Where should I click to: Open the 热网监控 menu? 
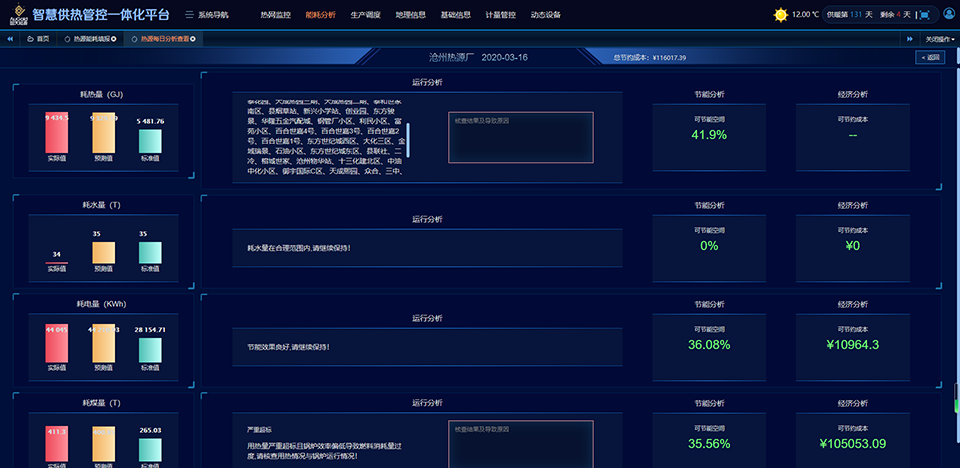pyautogui.click(x=275, y=15)
